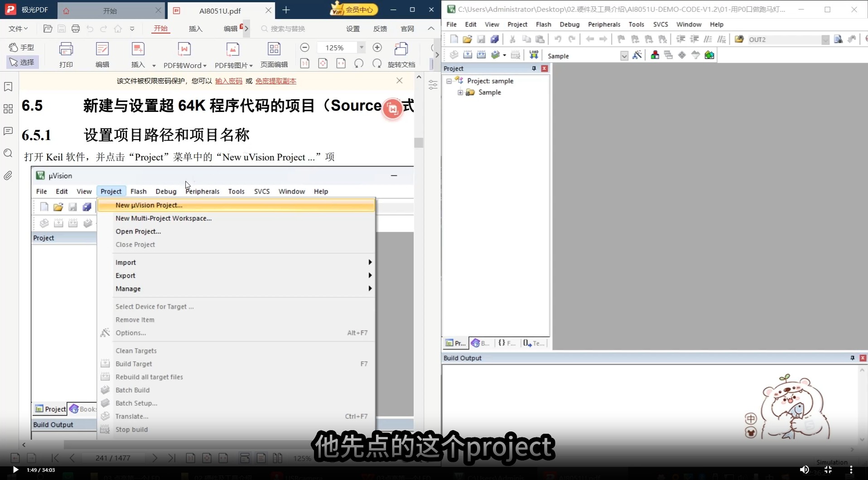868x480 pixels.
Task: Open the PDF转图片 dropdown
Action: tap(251, 66)
